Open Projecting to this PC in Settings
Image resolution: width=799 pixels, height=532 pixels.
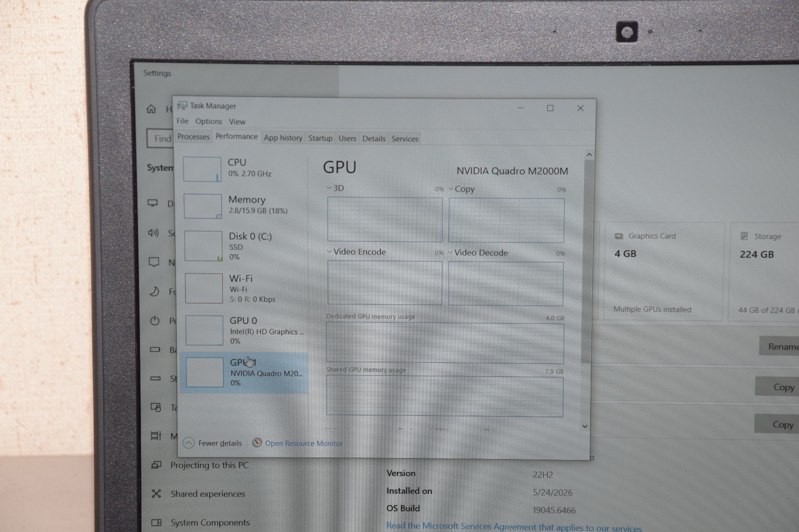[209, 465]
